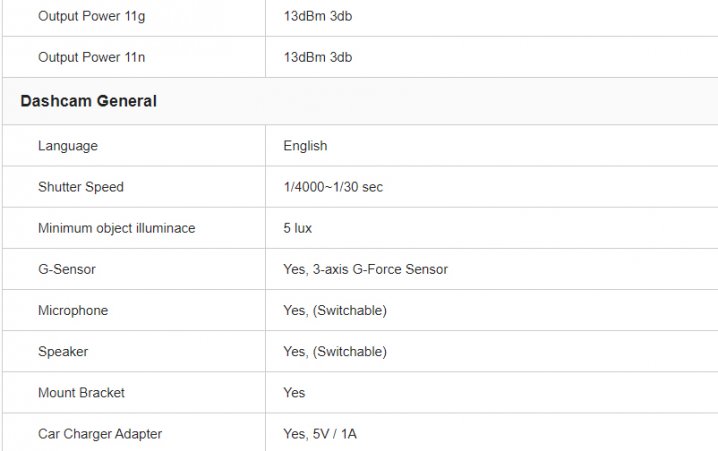Click the Car Charger Adapter label
Screen dimensions: 718x451
point(100,434)
